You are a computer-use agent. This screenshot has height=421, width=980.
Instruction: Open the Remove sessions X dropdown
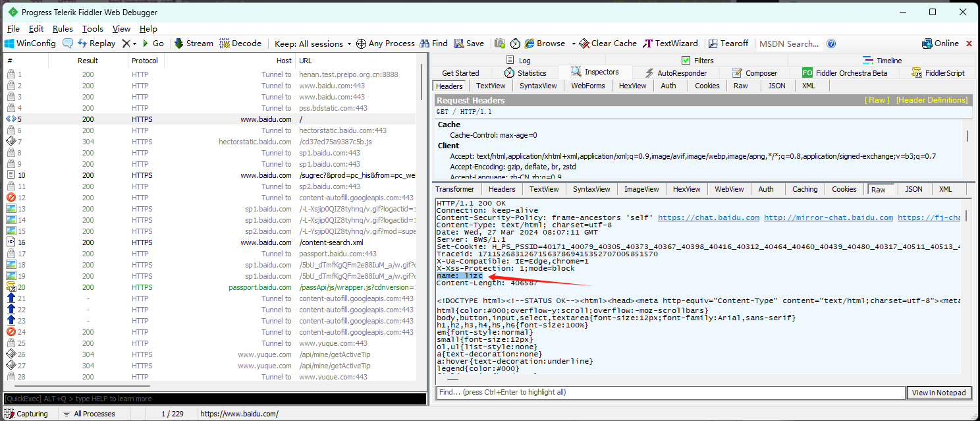[x=129, y=43]
